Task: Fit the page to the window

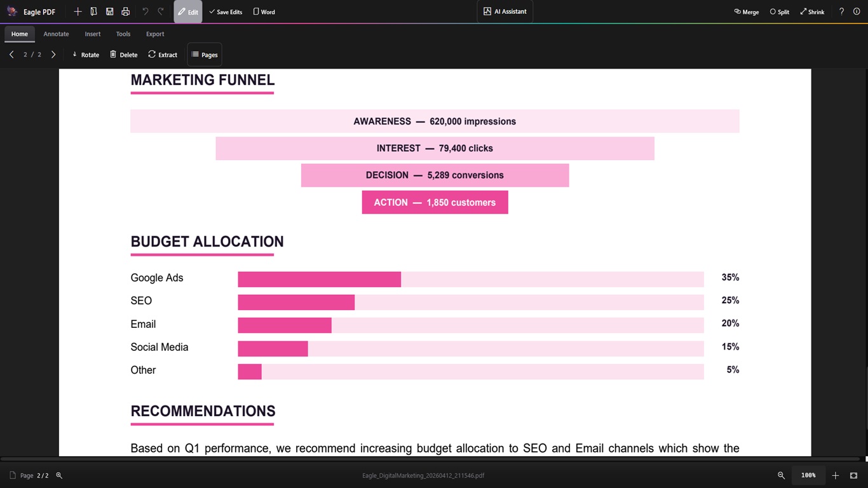Action: (x=853, y=475)
